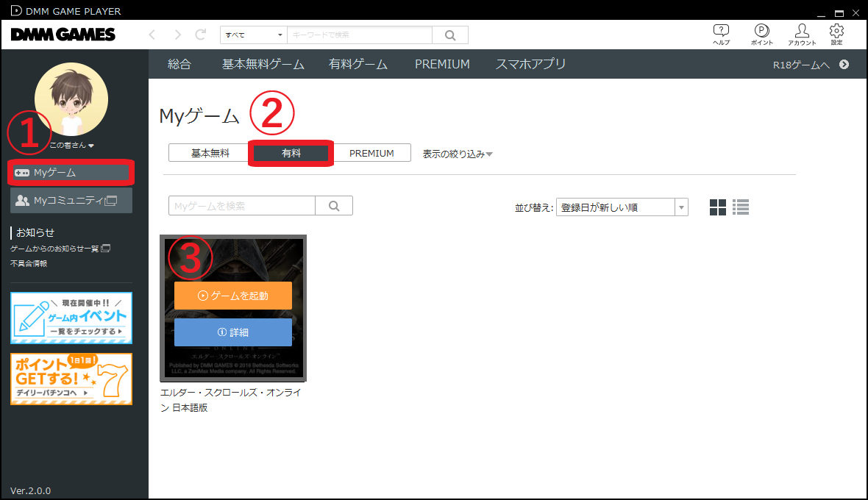The height and width of the screenshot is (500, 868).
Task: Click the magnifier beside the keyword search
Action: pyautogui.click(x=450, y=35)
